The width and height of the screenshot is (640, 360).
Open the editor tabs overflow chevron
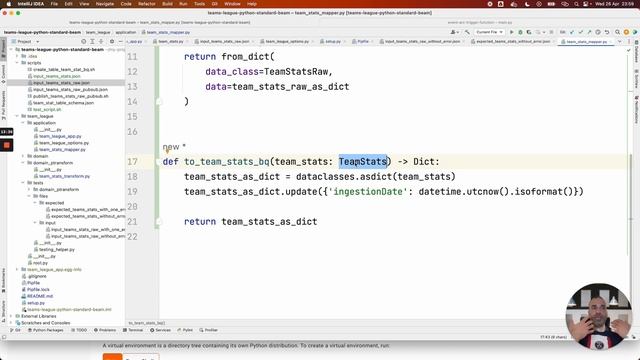pos(619,42)
